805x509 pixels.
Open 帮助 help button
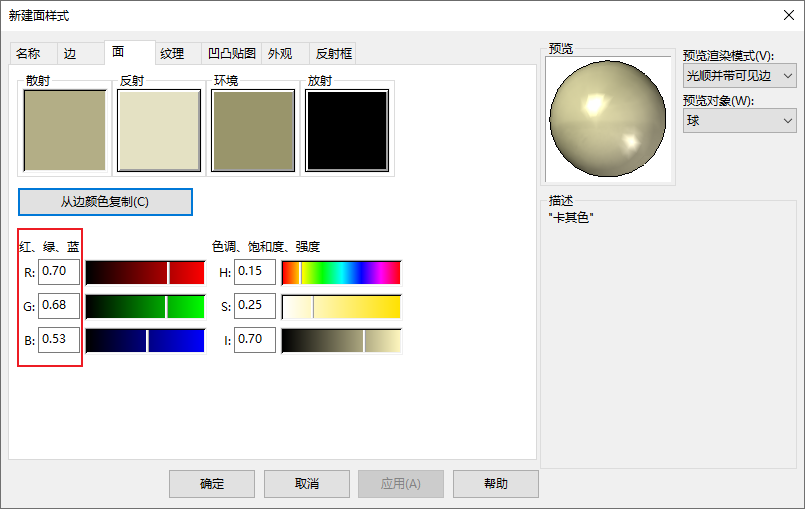[496, 484]
